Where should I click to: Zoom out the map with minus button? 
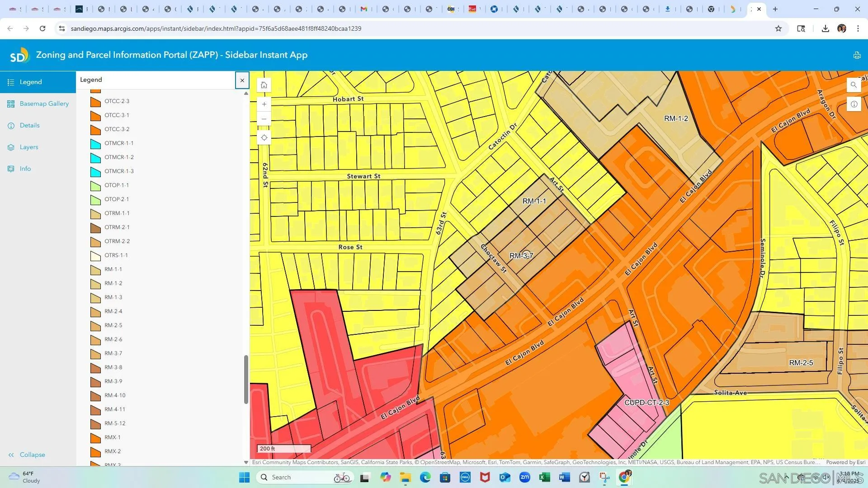pos(264,119)
